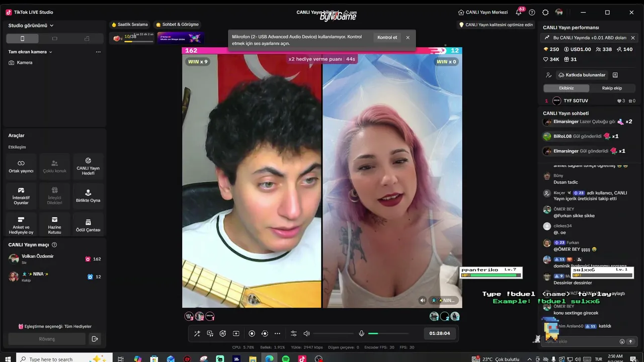Open the viewer ranking icon left of Katkıda bulunanlar

click(x=548, y=75)
